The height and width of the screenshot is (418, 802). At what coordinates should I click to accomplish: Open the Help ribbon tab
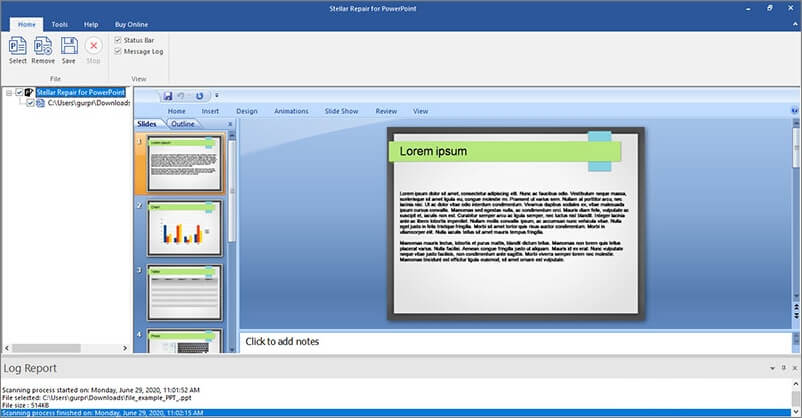coord(91,24)
